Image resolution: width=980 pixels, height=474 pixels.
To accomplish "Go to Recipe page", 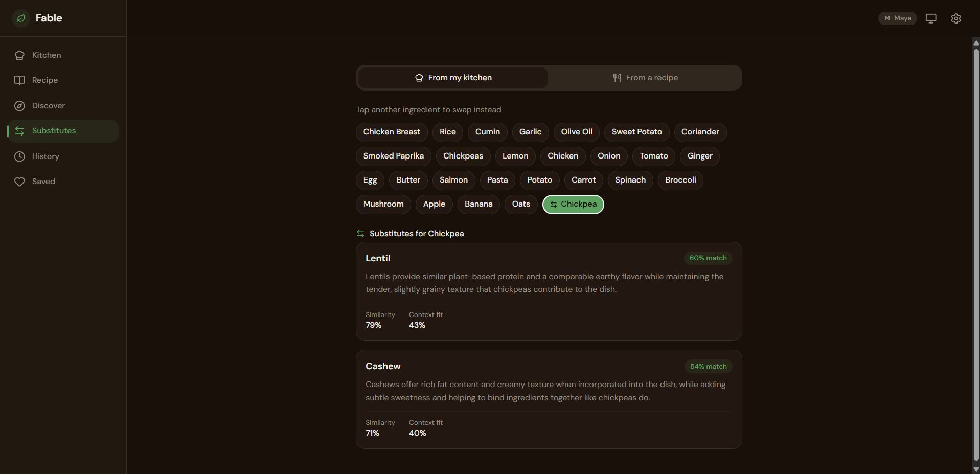I will point(63,80).
